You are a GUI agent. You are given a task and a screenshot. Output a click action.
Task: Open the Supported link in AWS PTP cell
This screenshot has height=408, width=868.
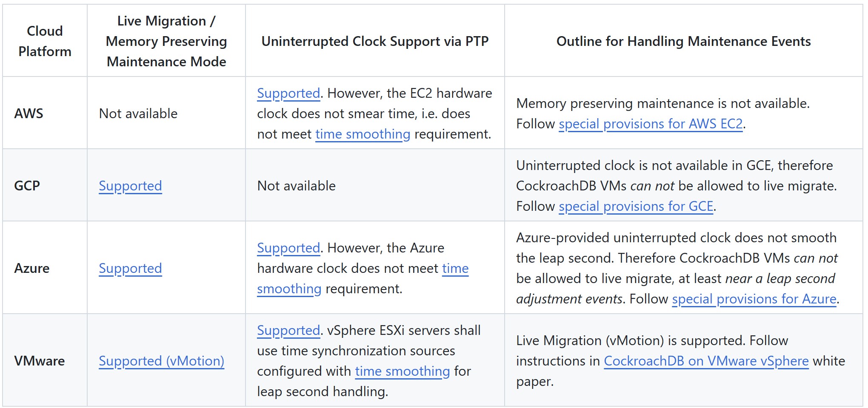click(x=288, y=93)
